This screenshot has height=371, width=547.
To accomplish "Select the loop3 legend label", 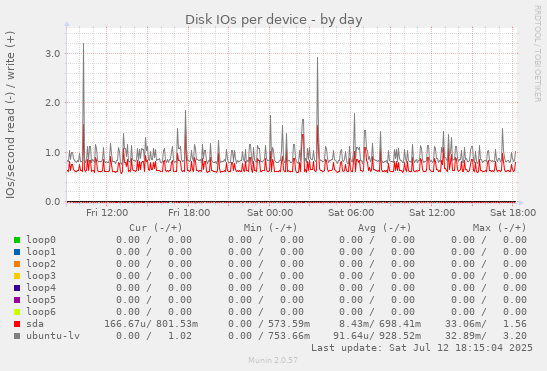I will [x=41, y=276].
